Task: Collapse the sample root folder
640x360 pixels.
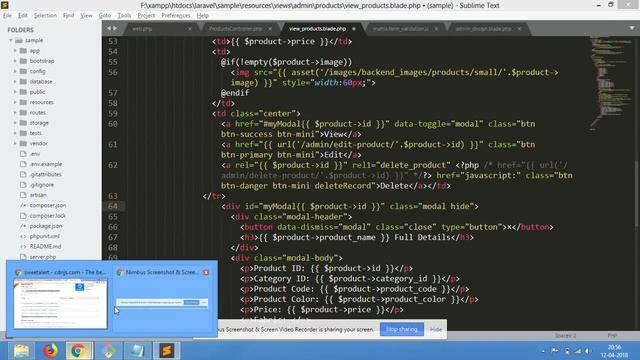Action: click(11, 40)
